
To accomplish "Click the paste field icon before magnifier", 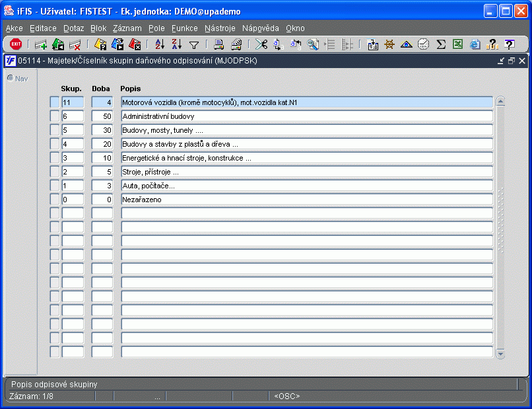I will [x=296, y=44].
